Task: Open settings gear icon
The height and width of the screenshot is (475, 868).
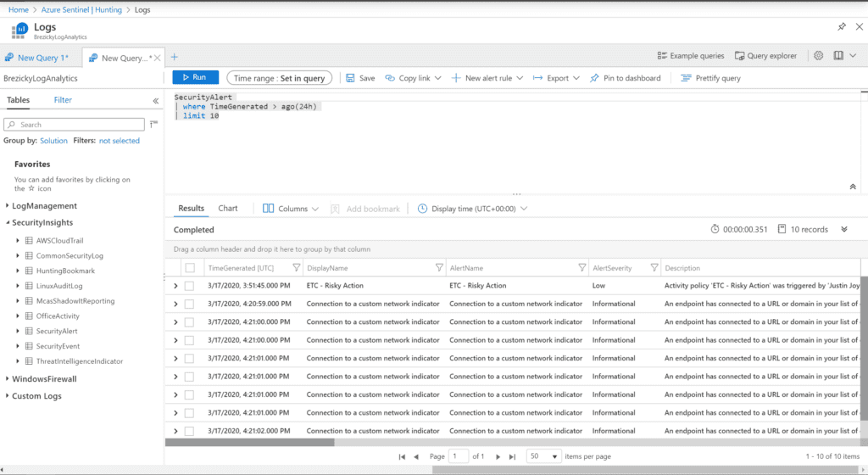Action: point(818,55)
